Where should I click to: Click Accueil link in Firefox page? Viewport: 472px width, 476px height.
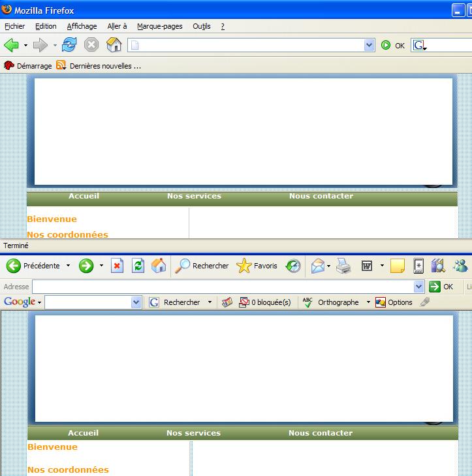tap(84, 196)
